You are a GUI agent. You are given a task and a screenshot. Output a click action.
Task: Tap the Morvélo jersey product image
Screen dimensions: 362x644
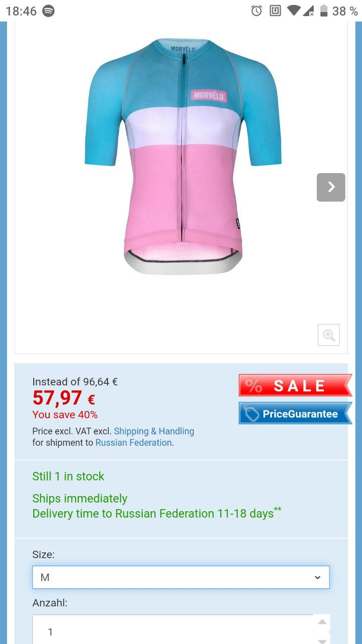point(183,156)
